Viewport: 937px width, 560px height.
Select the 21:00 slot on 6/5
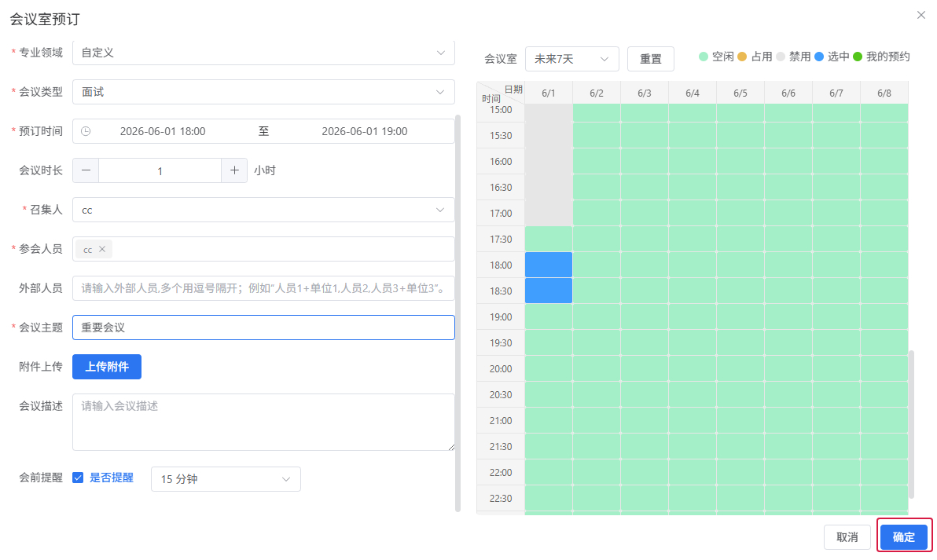pos(740,421)
